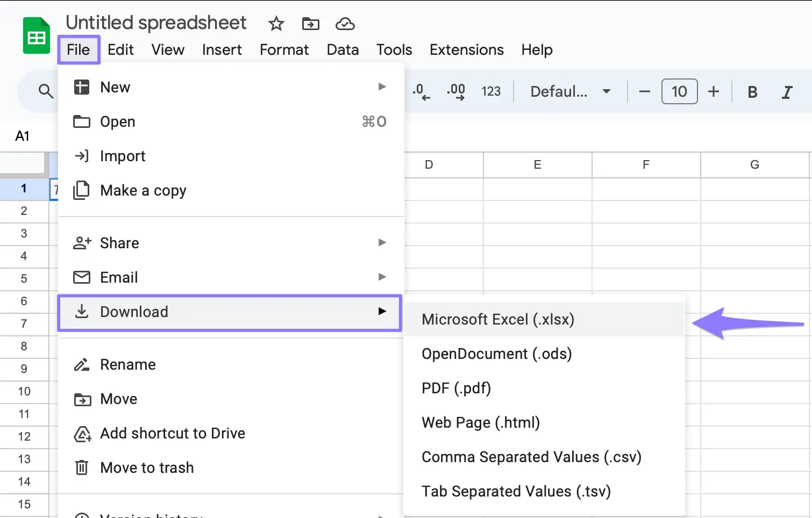Open the Default font dropdown

pyautogui.click(x=571, y=91)
